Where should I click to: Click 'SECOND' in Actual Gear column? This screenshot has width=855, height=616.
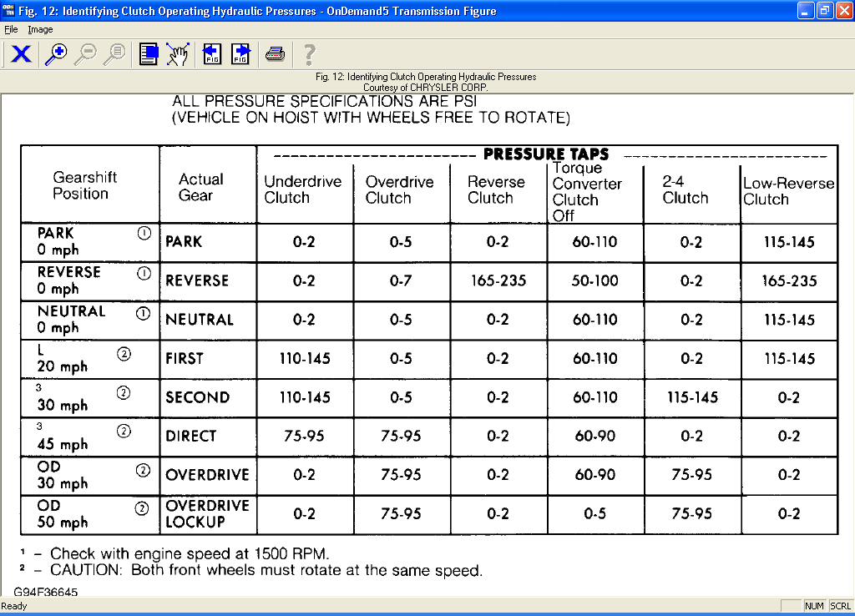point(197,397)
